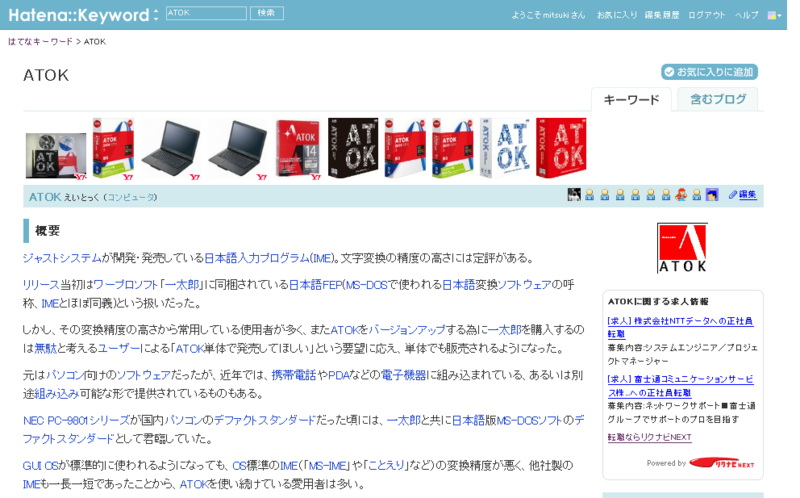Click the blue-hat face user avatar
Screen dimensions: 800x498
coord(712,194)
